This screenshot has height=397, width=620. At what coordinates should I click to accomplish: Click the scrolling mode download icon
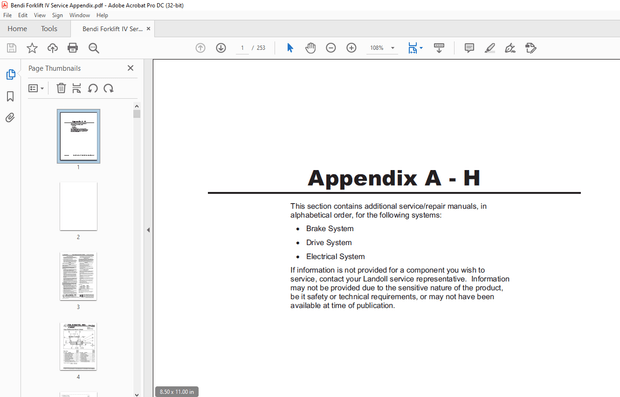point(439,48)
